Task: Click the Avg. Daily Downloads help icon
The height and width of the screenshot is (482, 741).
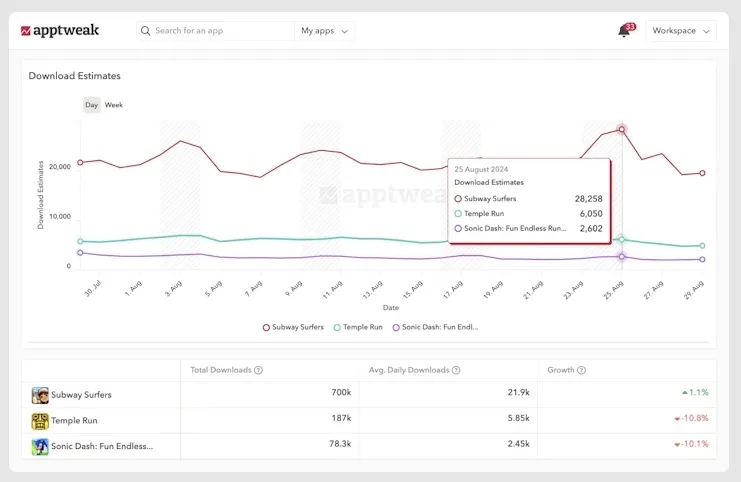Action: pyautogui.click(x=456, y=370)
